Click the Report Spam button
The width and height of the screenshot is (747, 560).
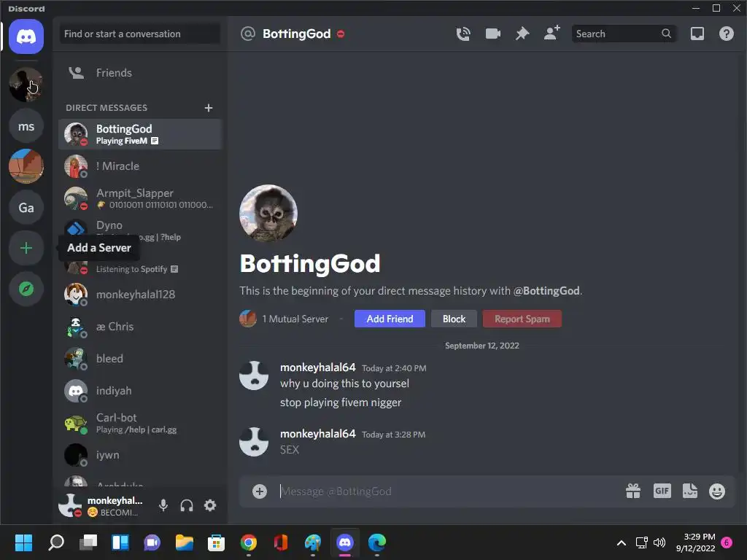point(522,319)
